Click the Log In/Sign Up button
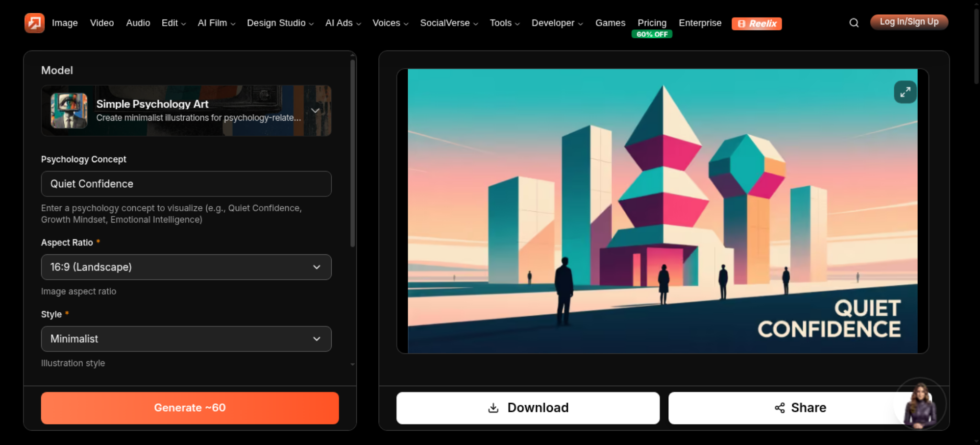980x445 pixels. 909,22
